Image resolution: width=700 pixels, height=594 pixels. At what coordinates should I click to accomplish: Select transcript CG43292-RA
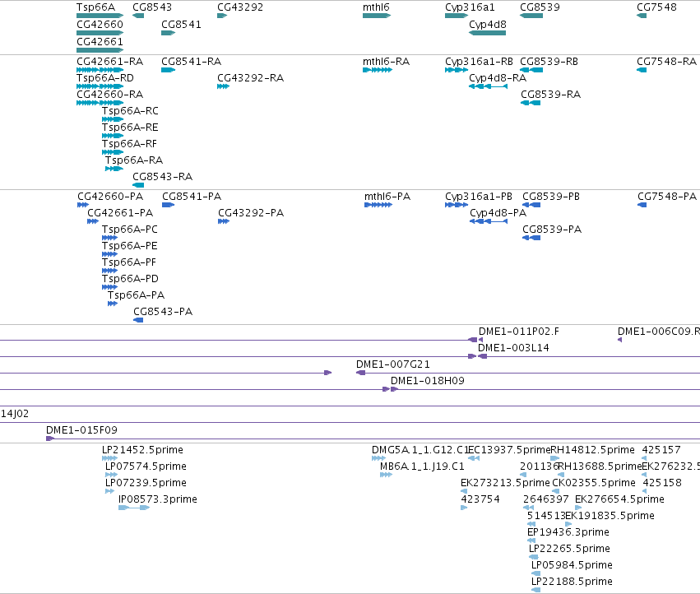(x=223, y=86)
